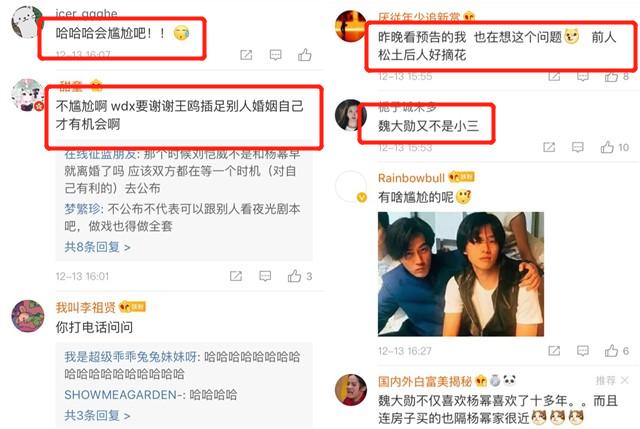This screenshot has width=640, height=429.
Task: Like the 魏大勋又不是小三 comment
Action: [x=614, y=147]
